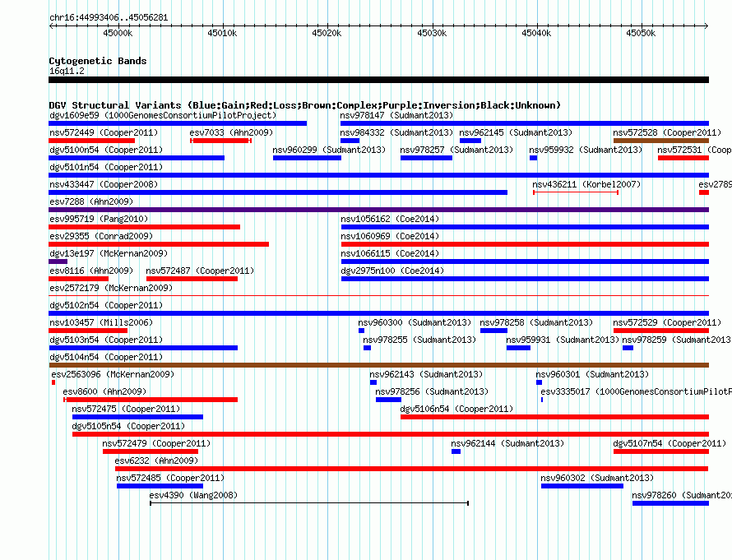Viewport: 732px width, 560px height.
Task: Select the nsv978147 (Sudmant2013) label
Action: (x=396, y=115)
